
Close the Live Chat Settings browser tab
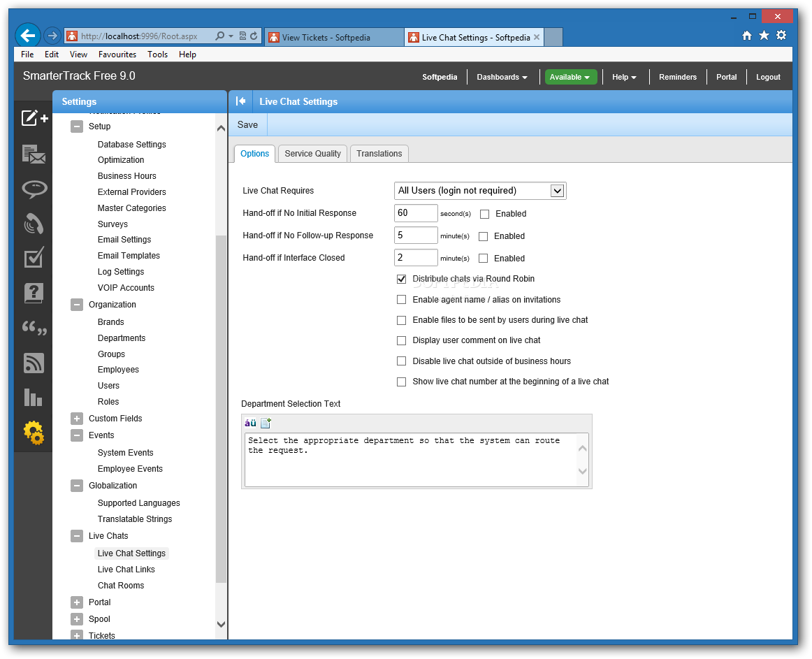point(537,37)
